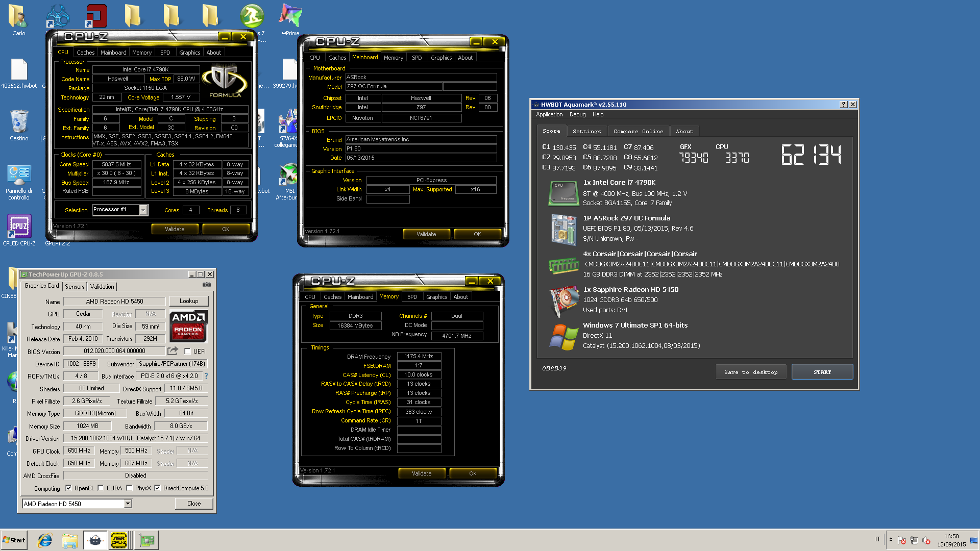980x551 pixels.
Task: Open the Validation tab in GPU-Z
Action: 102,287
